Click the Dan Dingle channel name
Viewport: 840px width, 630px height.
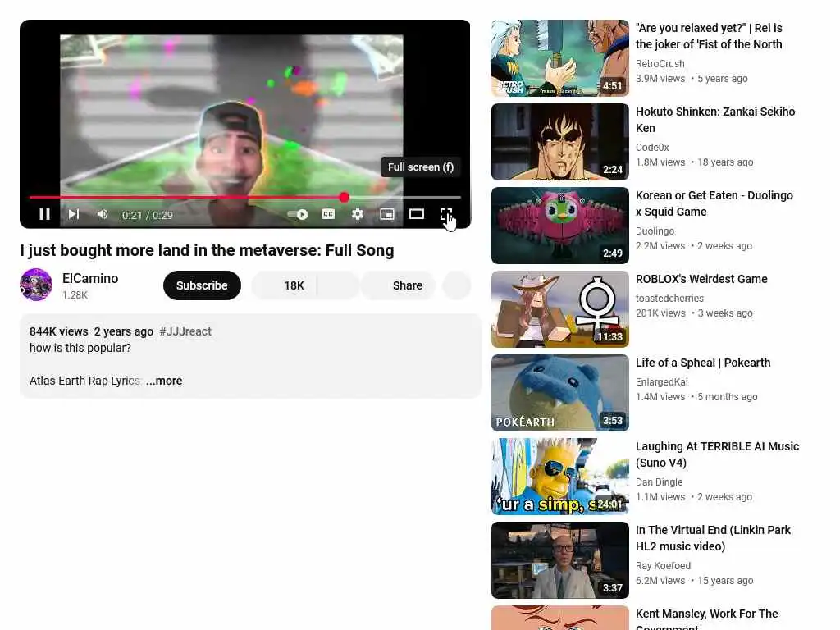click(x=659, y=482)
